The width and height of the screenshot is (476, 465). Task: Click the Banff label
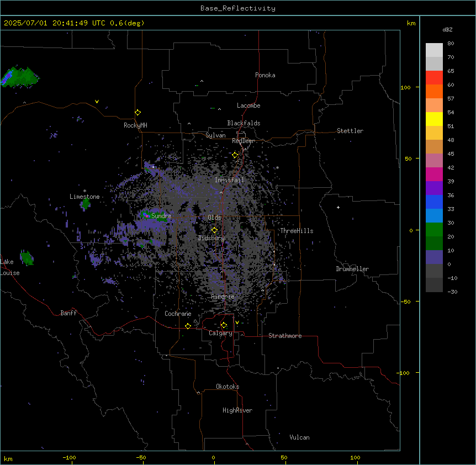(68, 313)
